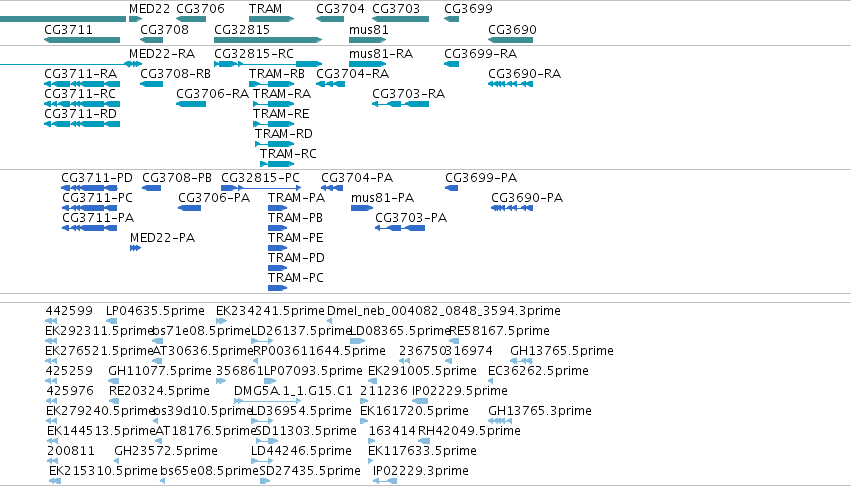
Task: Select the CG3699 gene label
Action: [x=468, y=9]
